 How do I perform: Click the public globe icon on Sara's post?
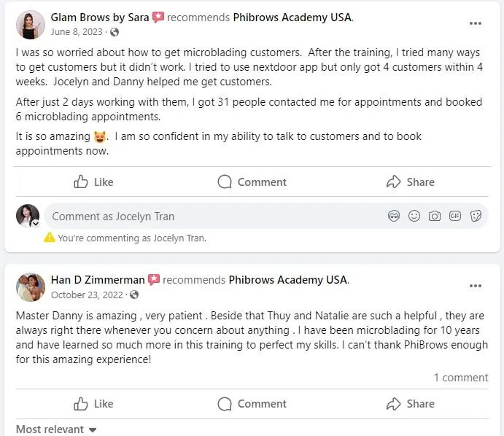click(115, 32)
